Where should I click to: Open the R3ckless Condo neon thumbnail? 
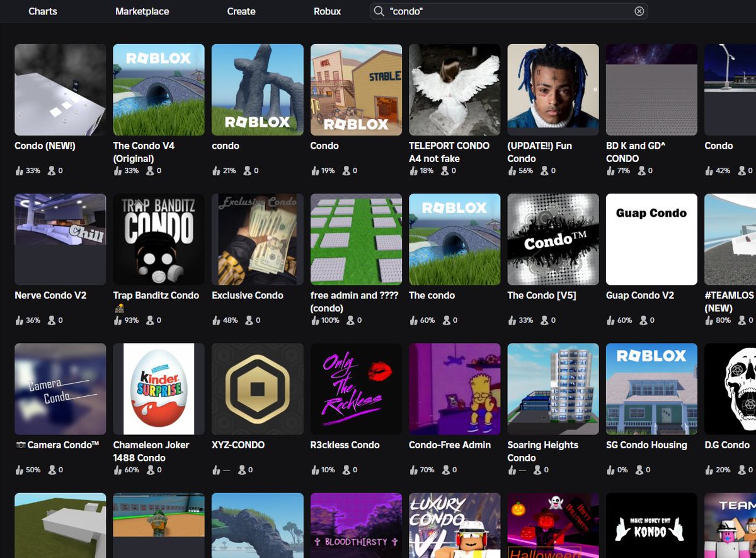click(356, 389)
